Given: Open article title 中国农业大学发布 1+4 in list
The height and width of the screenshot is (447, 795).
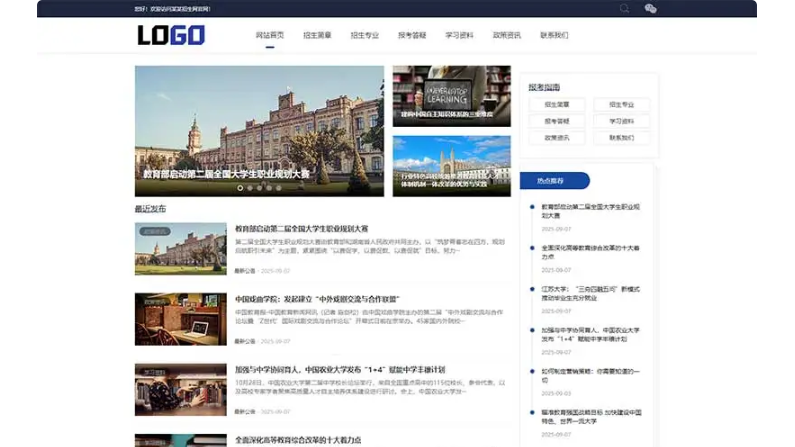Looking at the screenshot, I should (x=340, y=369).
